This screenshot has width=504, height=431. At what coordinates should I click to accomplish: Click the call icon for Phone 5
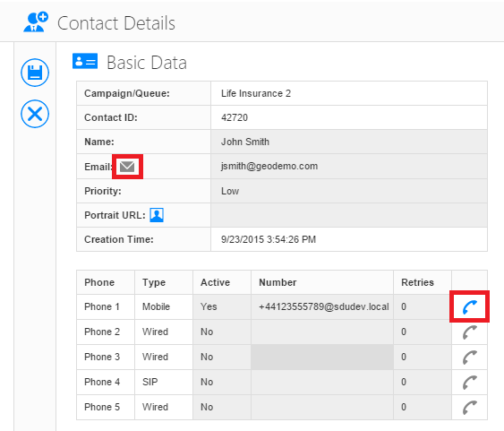click(470, 408)
